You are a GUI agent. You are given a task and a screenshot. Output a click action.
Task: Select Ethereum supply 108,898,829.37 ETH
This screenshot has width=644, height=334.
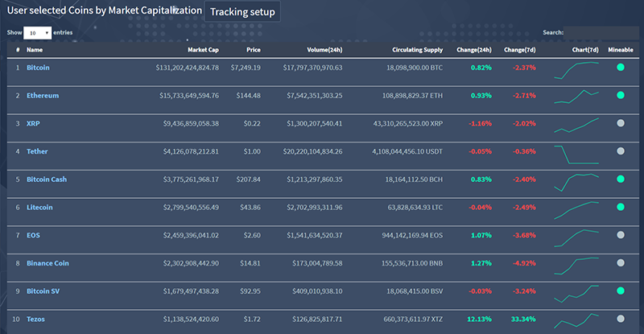click(x=412, y=96)
